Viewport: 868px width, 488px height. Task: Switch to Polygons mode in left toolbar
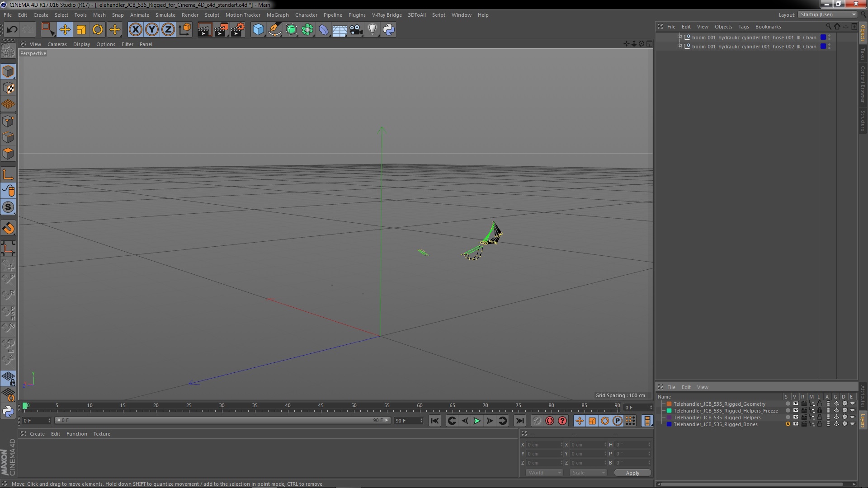[8, 154]
